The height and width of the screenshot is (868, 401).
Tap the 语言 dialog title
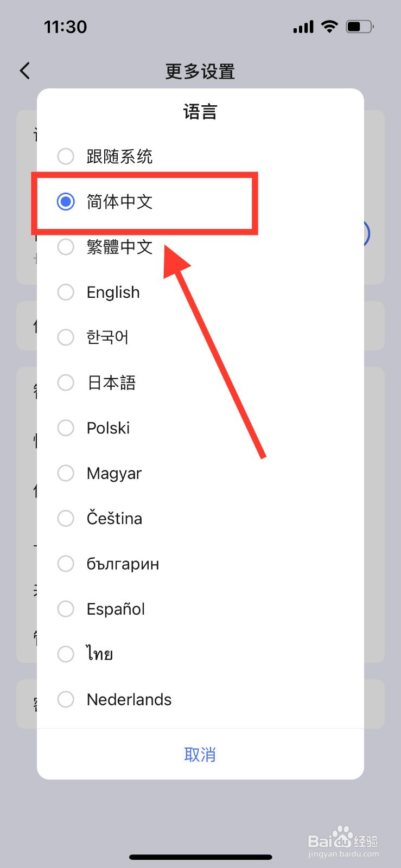[200, 112]
